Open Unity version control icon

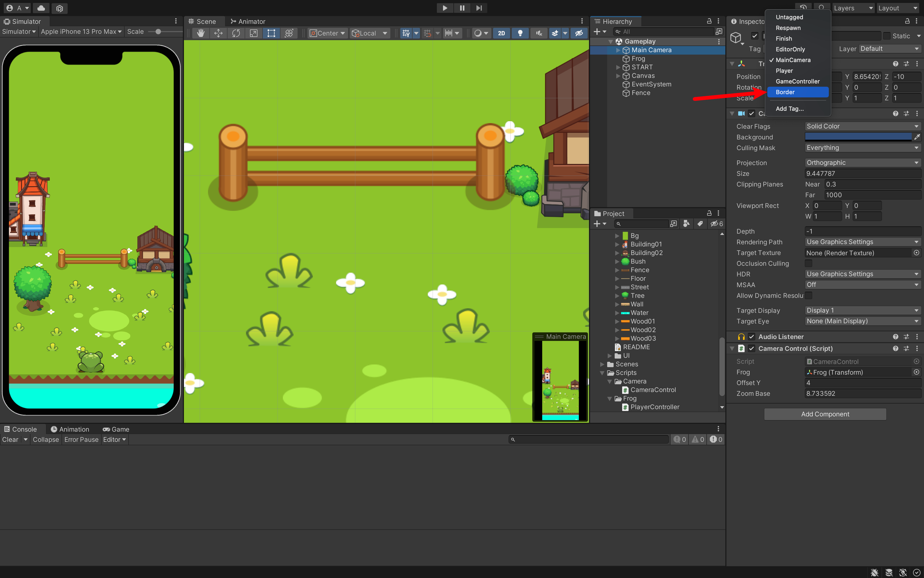[60, 8]
